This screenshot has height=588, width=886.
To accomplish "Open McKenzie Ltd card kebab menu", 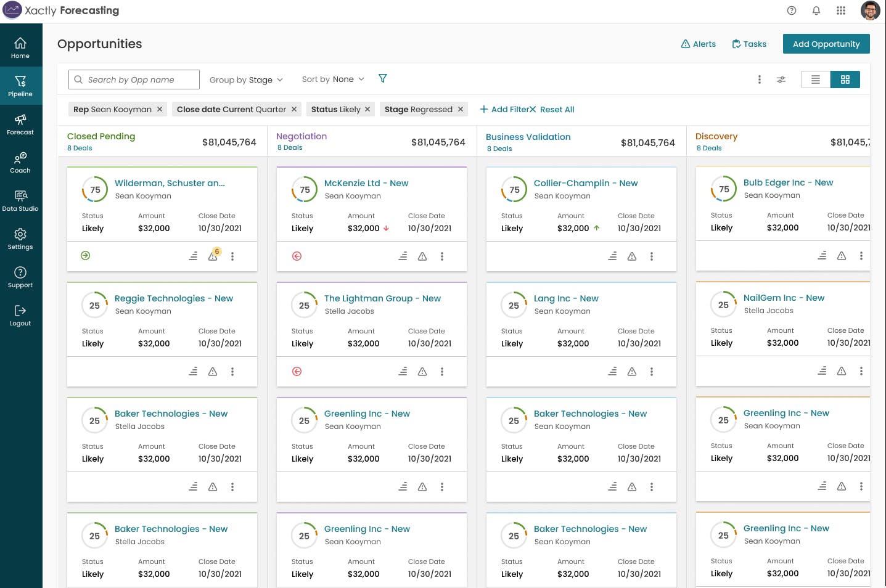I will pos(442,256).
